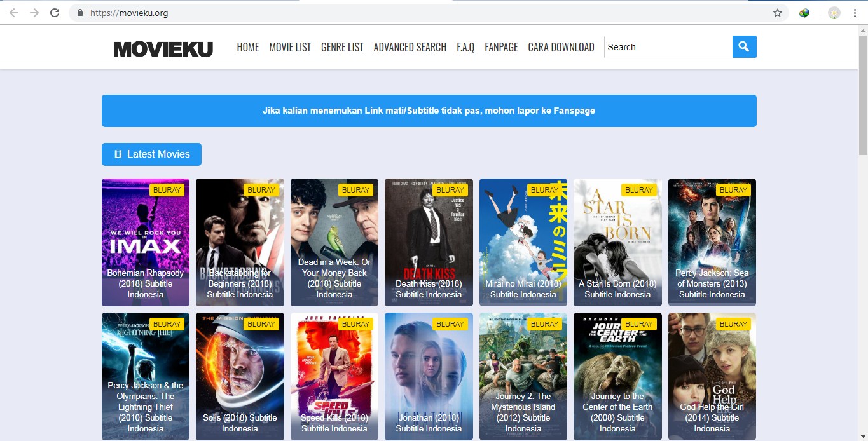Open the FANPAGE menu item
This screenshot has height=441, width=868.
[x=501, y=47]
